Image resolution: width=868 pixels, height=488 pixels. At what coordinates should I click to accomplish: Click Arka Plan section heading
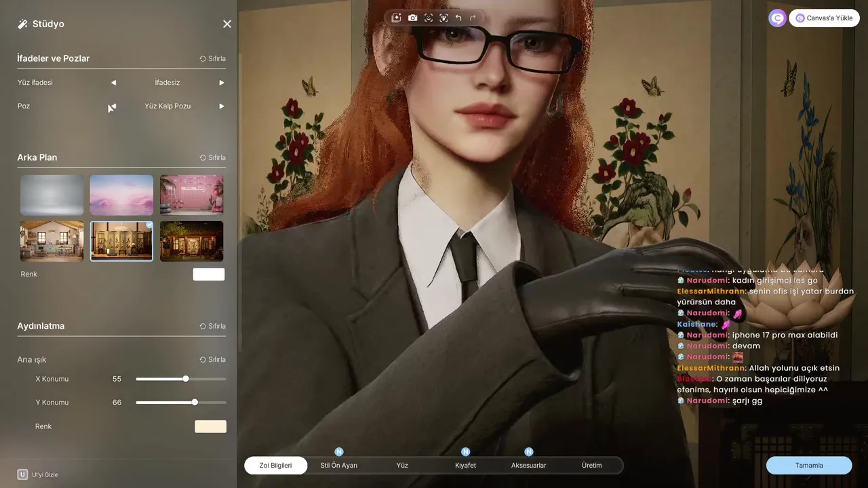[x=37, y=157]
